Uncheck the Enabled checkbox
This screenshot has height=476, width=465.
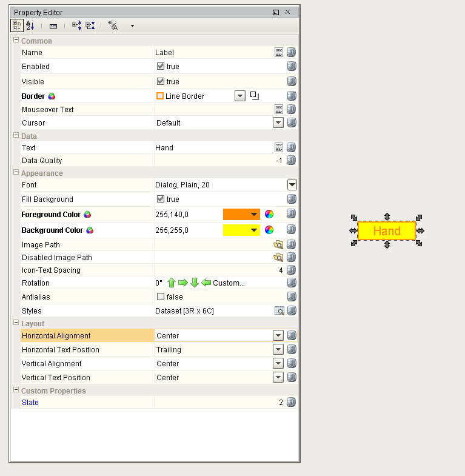pyautogui.click(x=161, y=67)
